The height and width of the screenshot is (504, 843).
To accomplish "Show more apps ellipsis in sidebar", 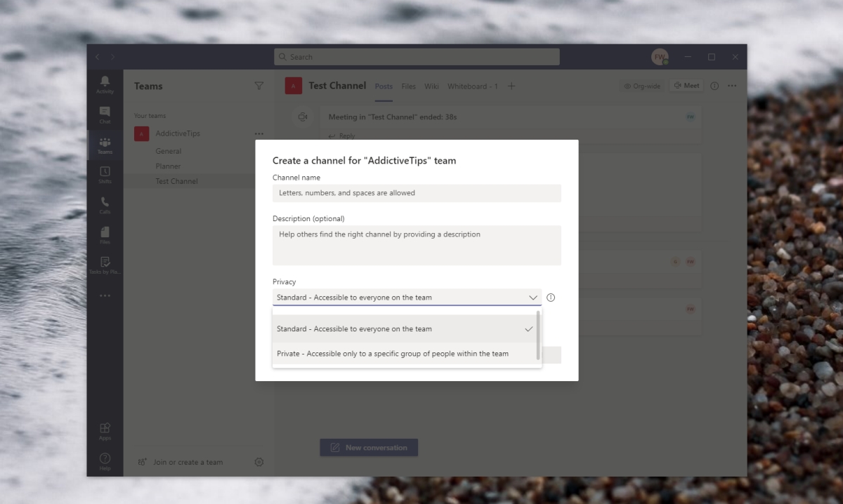I will click(105, 296).
